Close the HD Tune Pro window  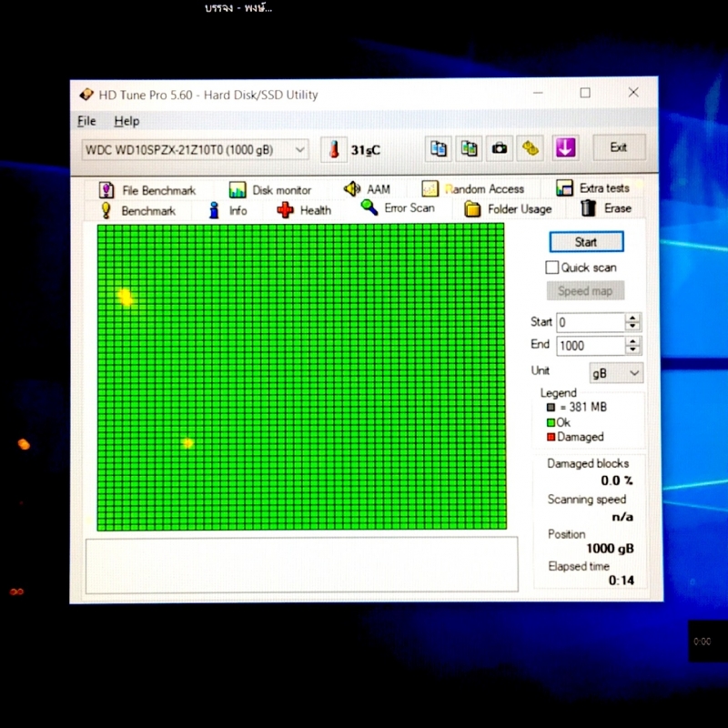(633, 93)
